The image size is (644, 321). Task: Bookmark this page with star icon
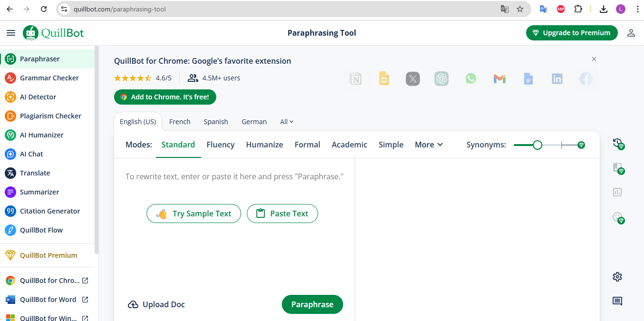[520, 9]
